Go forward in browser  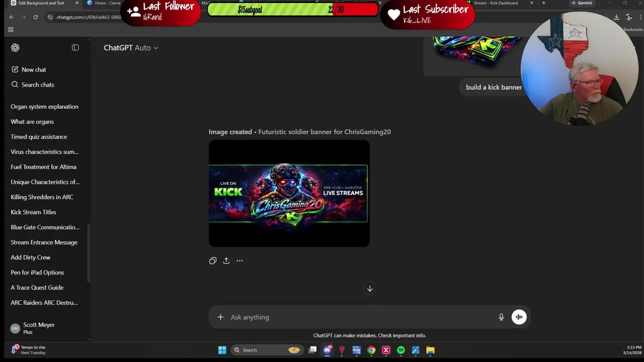click(x=24, y=17)
